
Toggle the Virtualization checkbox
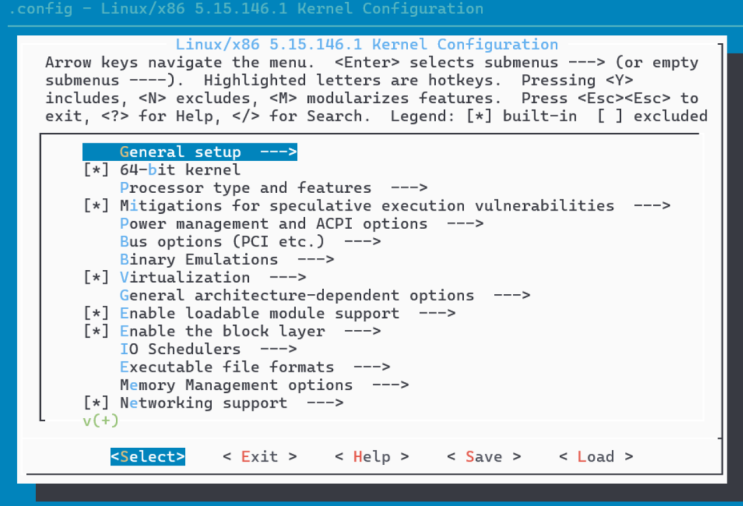(x=96, y=277)
